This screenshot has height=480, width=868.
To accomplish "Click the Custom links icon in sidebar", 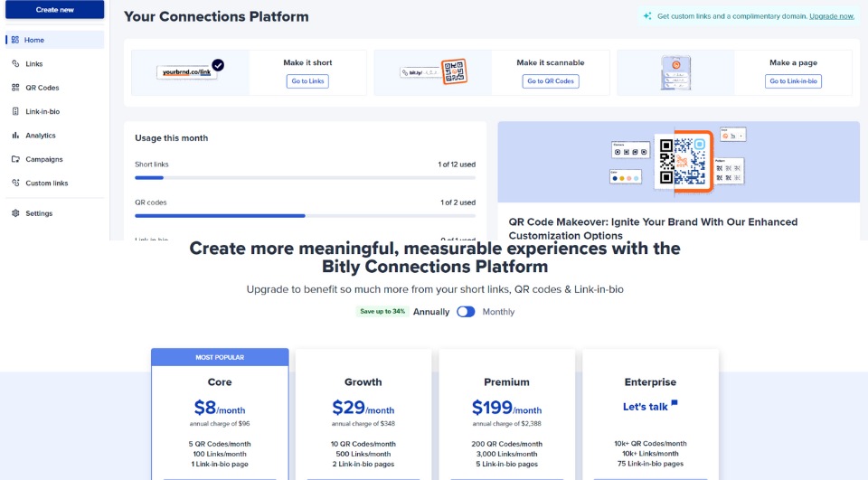I will [15, 183].
